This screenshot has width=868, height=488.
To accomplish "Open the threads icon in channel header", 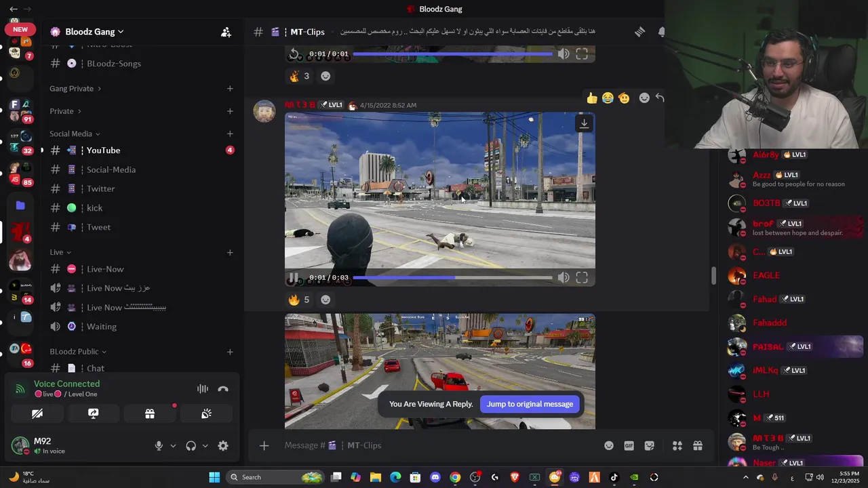I will coord(639,32).
